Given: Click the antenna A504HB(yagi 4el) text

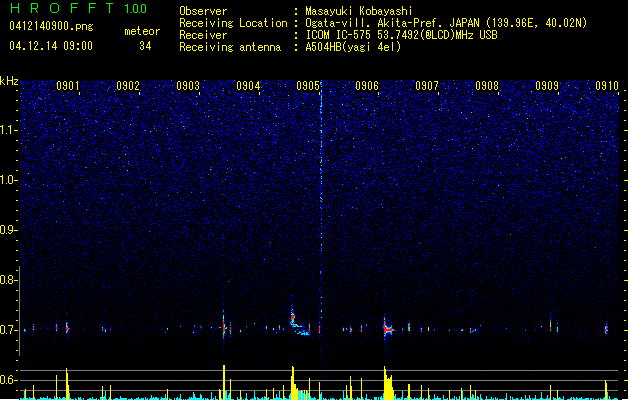Looking at the screenshot, I should pyautogui.click(x=353, y=47).
